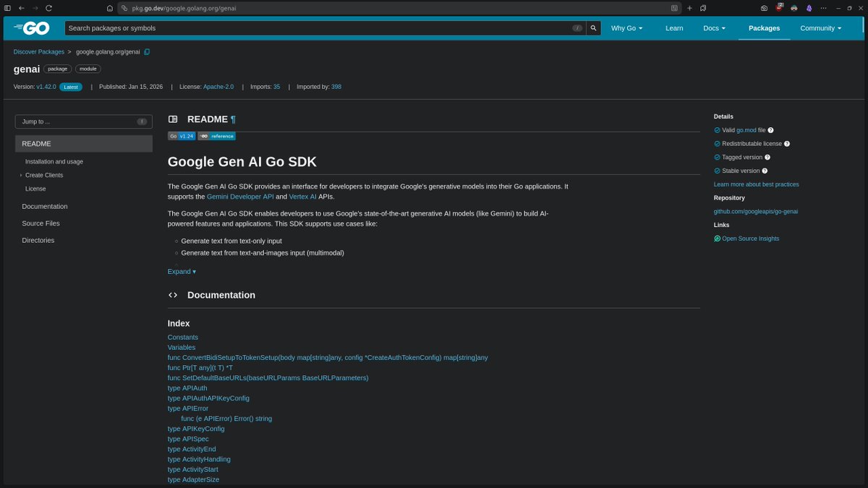Go to License section in sidebar
Screen dimensions: 868x488
(35, 189)
